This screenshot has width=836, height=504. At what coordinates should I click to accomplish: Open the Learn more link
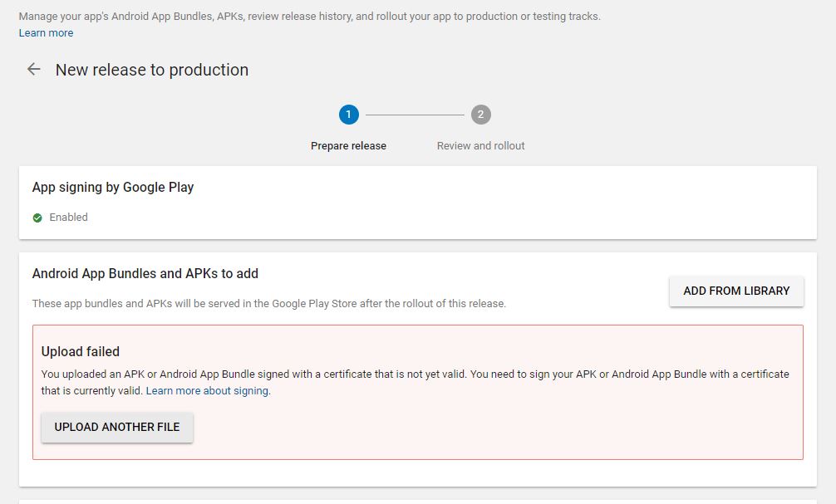pos(46,33)
